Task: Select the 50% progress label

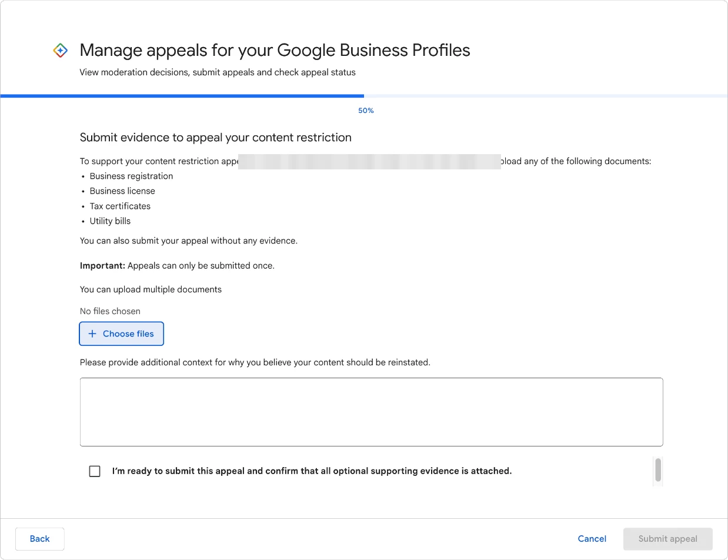Action: [366, 111]
